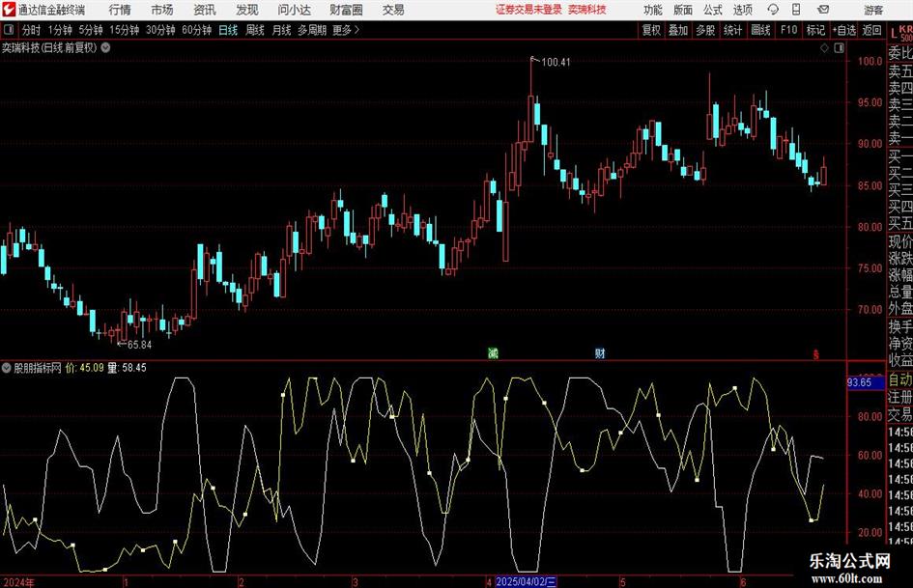The height and width of the screenshot is (588, 913).
Task: Switch to 30分钟 period
Action: (160, 30)
